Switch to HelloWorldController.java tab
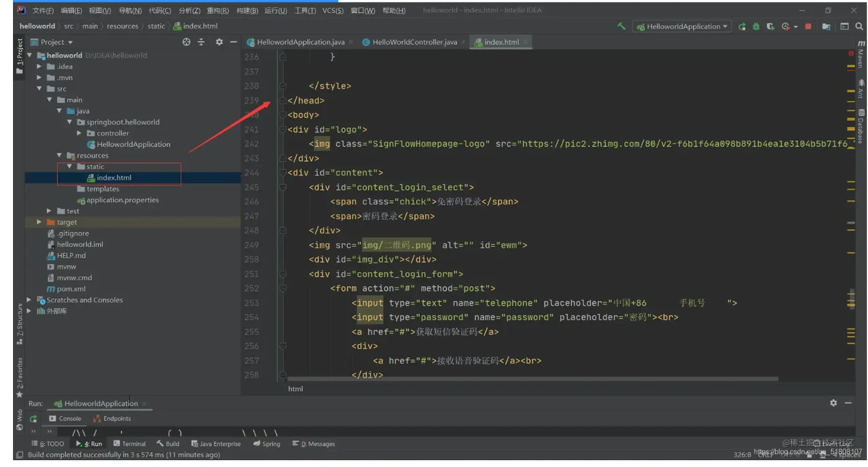The height and width of the screenshot is (467, 868). (414, 42)
